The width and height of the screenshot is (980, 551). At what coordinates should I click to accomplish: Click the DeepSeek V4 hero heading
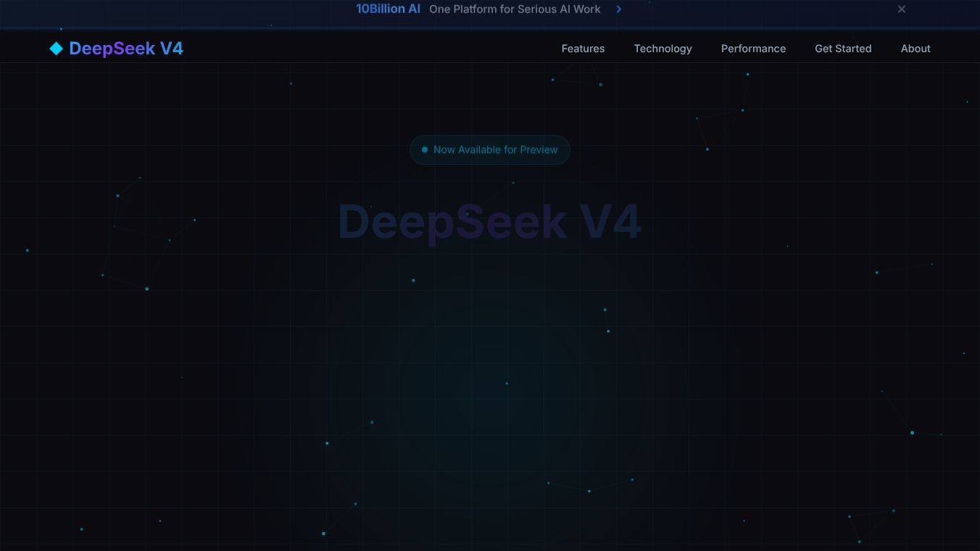click(x=489, y=222)
